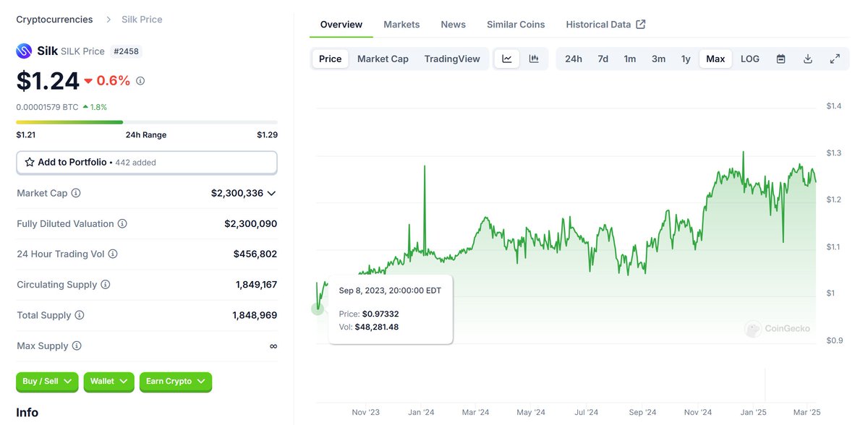This screenshot has width=868, height=425.
Task: Open the Similar Coins tab
Action: click(x=516, y=25)
